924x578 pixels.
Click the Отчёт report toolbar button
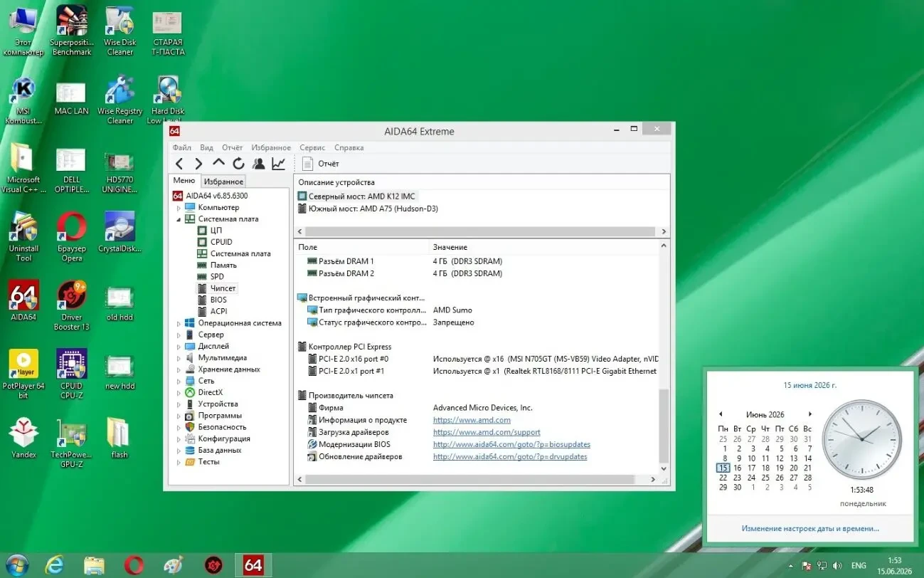[x=320, y=164]
